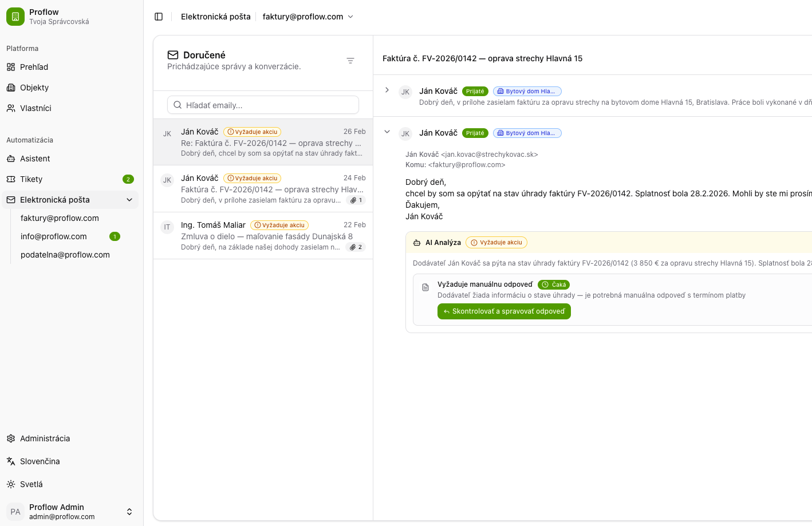Switch theme with the Svetlá toggle
Screen dimensions: 812x526
31,484
